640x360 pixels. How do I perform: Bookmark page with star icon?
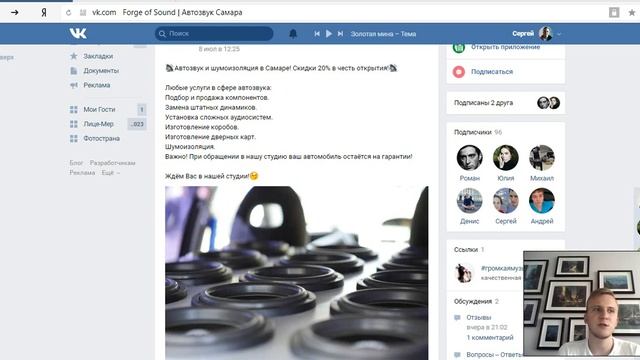click(x=632, y=13)
